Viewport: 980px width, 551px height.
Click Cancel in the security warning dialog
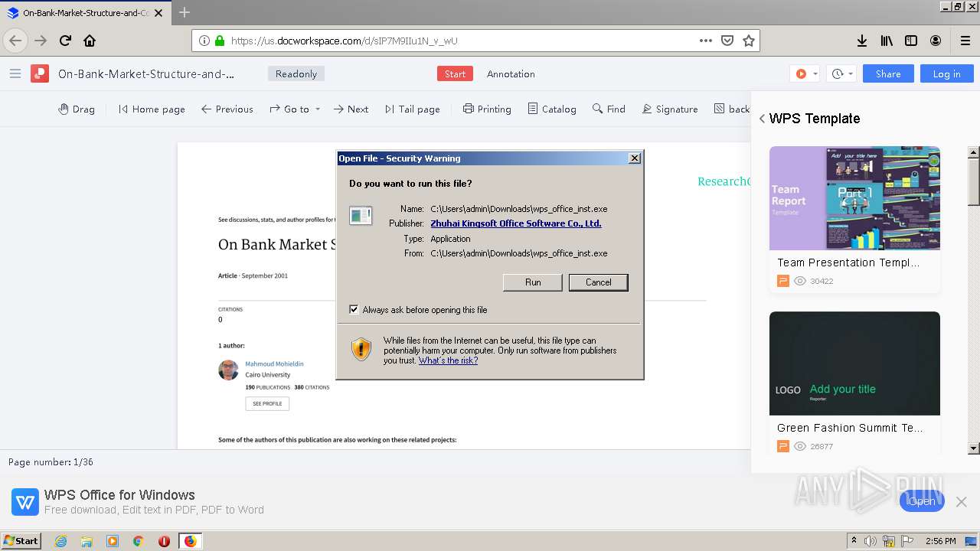[598, 282]
